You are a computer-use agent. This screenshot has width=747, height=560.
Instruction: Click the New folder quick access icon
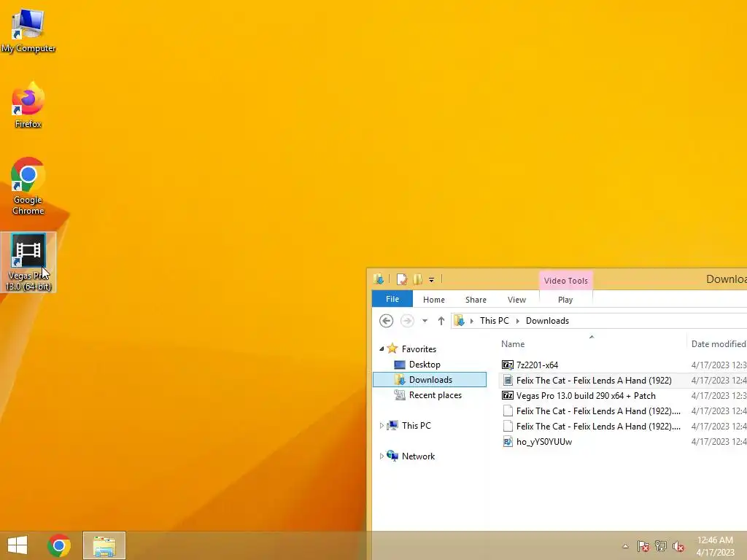coord(417,279)
